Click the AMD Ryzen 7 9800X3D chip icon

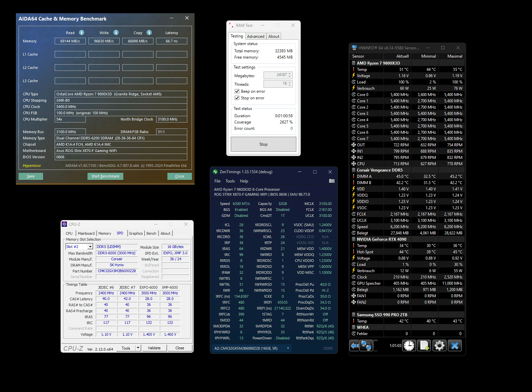pos(354,63)
